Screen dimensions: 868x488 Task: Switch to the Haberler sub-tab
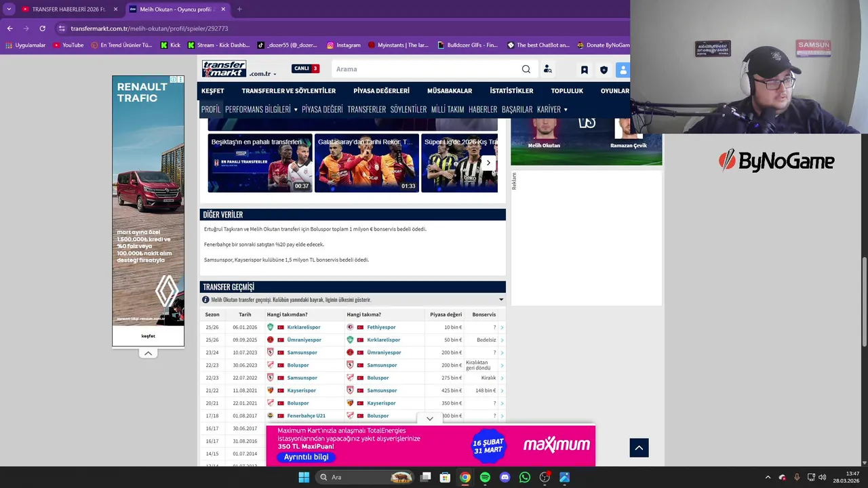[x=483, y=109]
